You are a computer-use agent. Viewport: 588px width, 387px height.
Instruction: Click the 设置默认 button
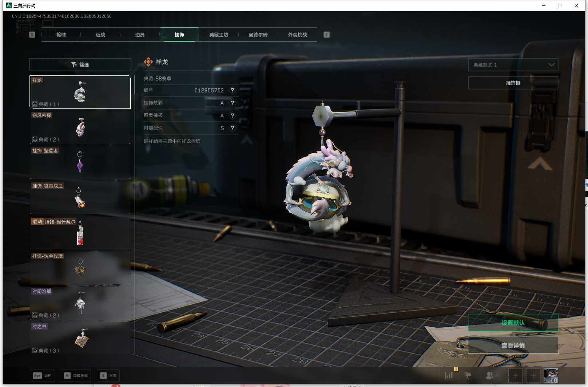point(513,323)
